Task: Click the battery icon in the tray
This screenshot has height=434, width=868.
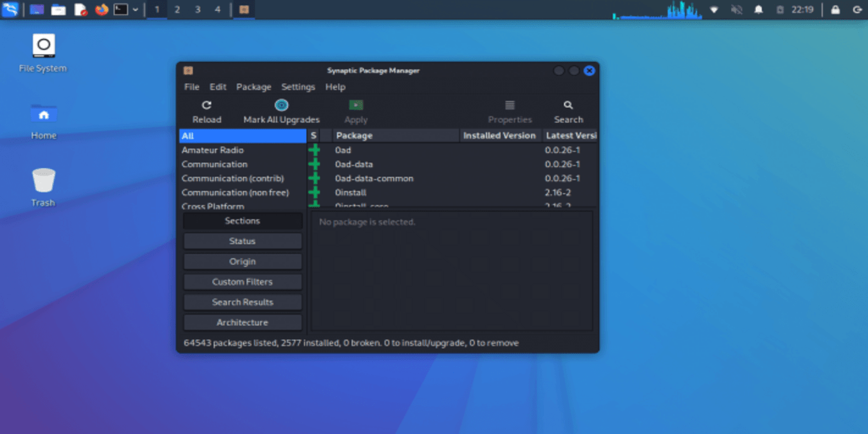Action: 779,10
